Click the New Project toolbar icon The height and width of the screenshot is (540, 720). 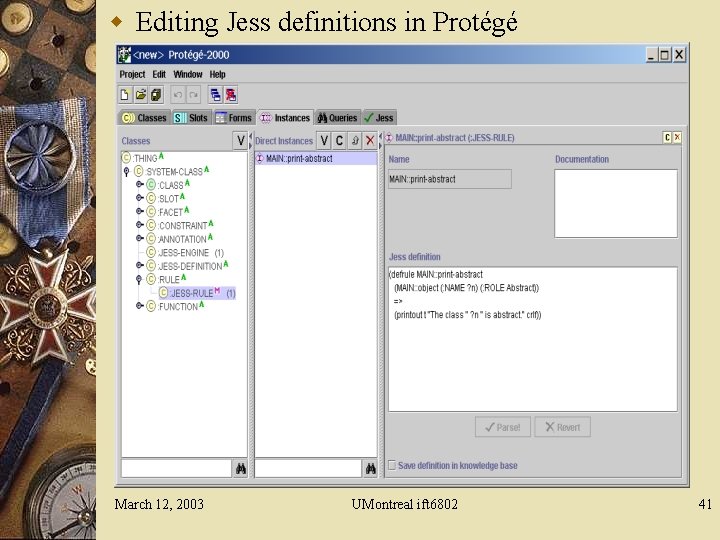tap(124, 95)
